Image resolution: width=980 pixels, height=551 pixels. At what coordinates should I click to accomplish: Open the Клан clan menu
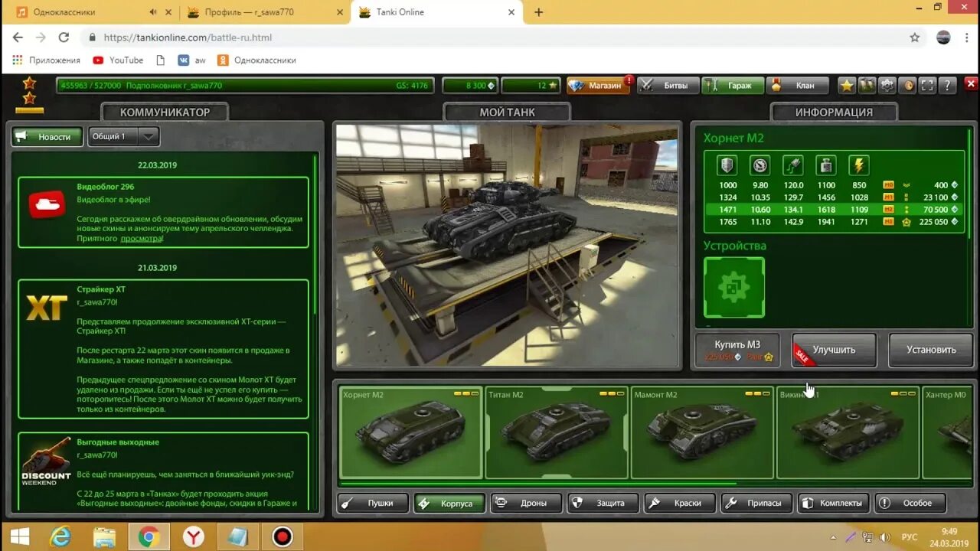coord(799,85)
